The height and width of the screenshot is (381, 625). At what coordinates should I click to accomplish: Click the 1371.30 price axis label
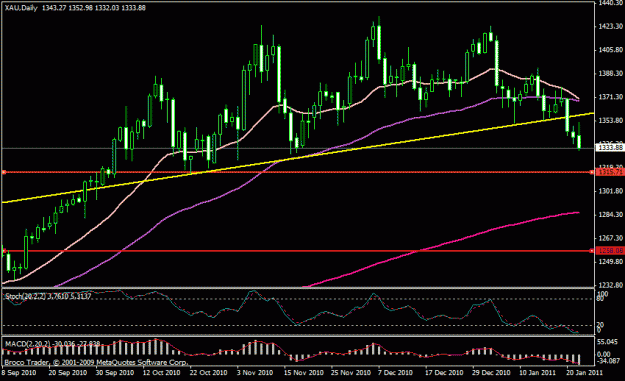pos(610,97)
